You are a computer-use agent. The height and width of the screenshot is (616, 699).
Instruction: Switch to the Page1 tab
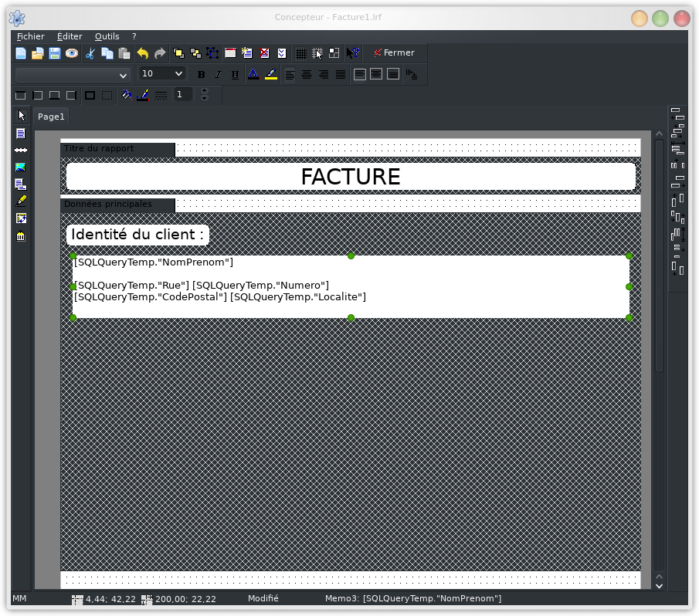tap(51, 117)
